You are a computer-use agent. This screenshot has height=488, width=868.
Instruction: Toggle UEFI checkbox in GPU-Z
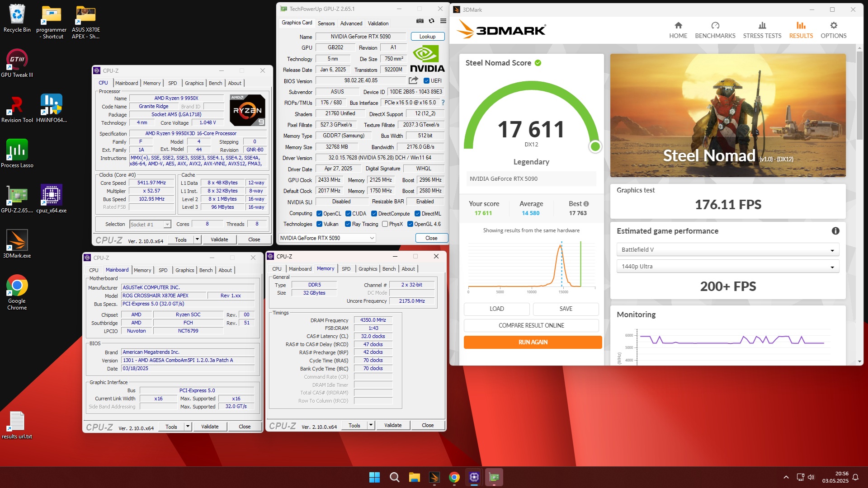click(426, 81)
